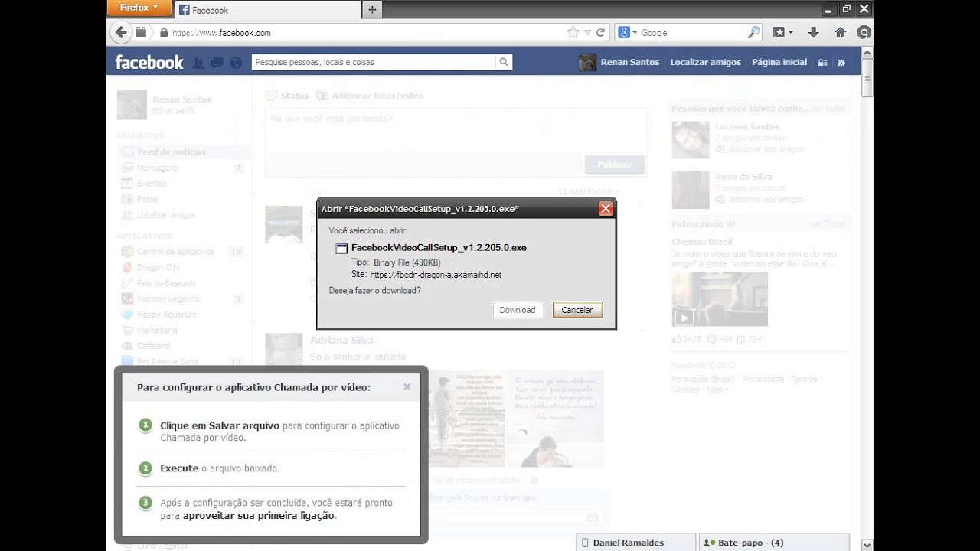Open a new tab with plus button

coord(372,10)
